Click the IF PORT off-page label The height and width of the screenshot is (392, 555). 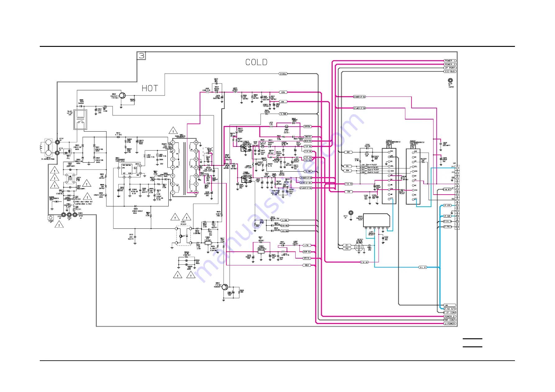450,68
